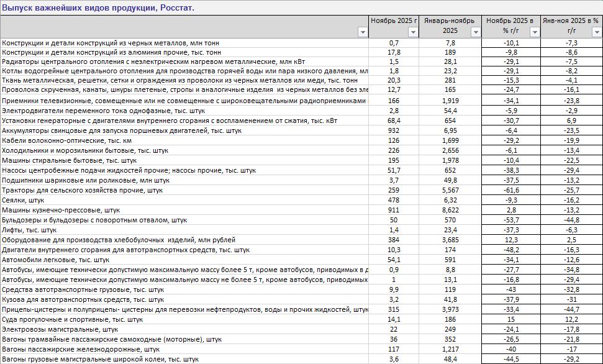Click November value 932 for lead accumulators

click(x=394, y=130)
